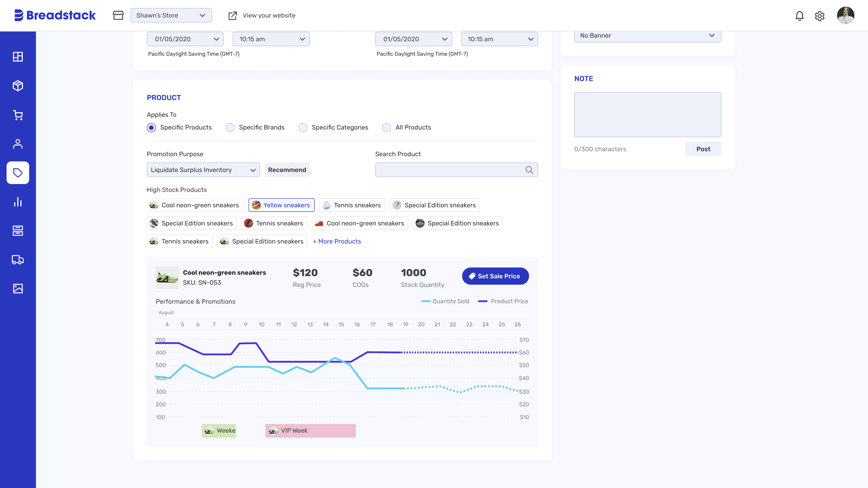Open the products box icon in sidebar
The image size is (868, 488).
[18, 86]
